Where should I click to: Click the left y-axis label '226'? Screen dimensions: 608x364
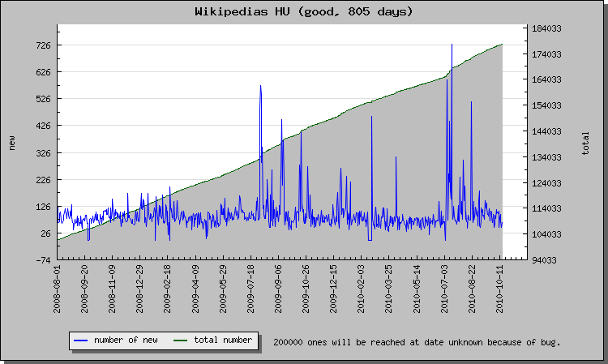click(x=44, y=180)
